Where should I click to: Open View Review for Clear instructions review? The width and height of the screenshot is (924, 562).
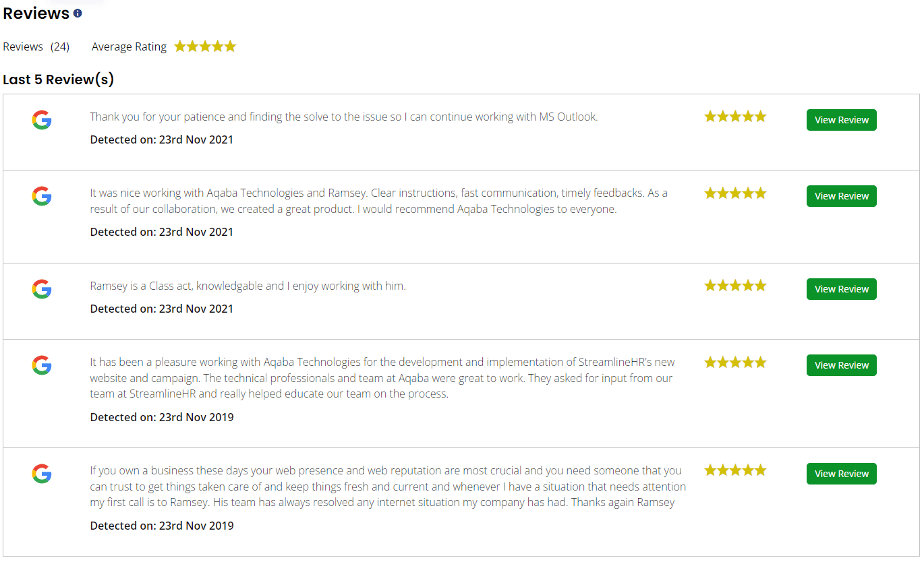pos(842,196)
